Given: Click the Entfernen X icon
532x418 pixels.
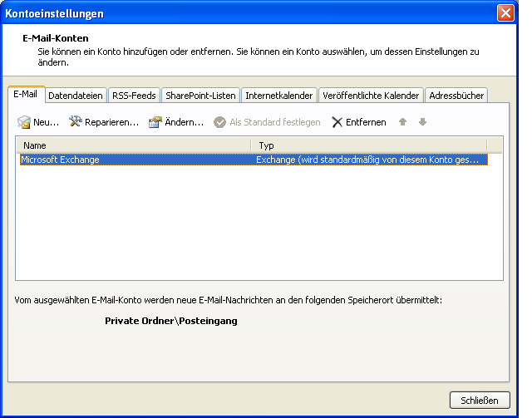Looking at the screenshot, I should coord(337,122).
